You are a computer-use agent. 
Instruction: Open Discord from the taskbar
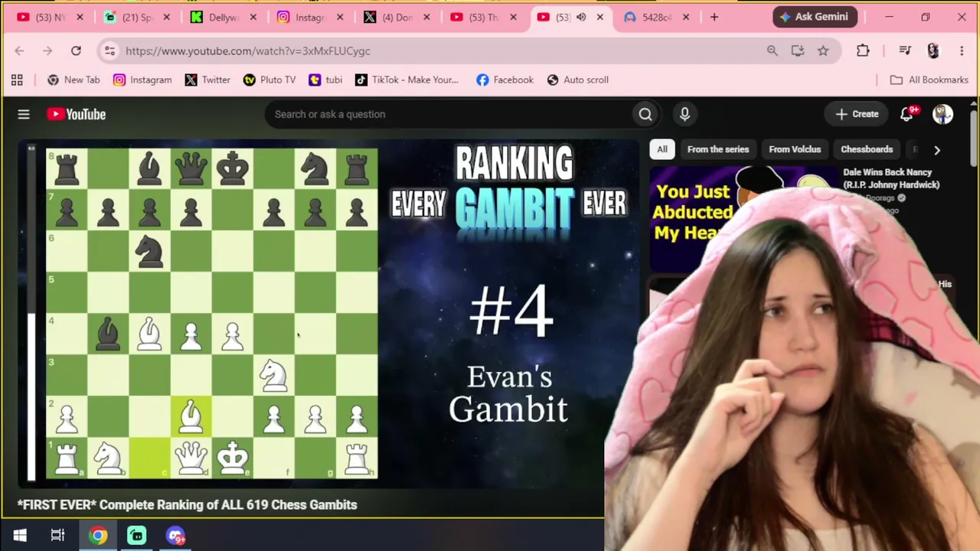point(175,535)
